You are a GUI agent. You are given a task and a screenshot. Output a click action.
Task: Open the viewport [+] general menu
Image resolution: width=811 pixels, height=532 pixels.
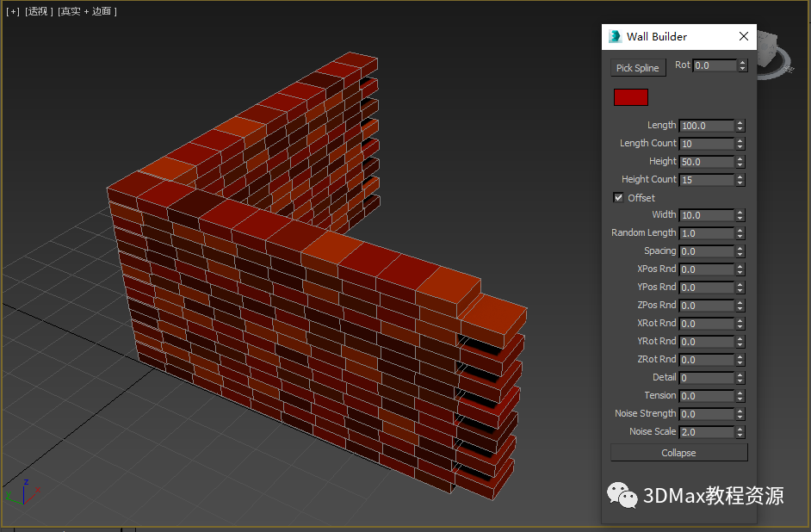click(12, 11)
